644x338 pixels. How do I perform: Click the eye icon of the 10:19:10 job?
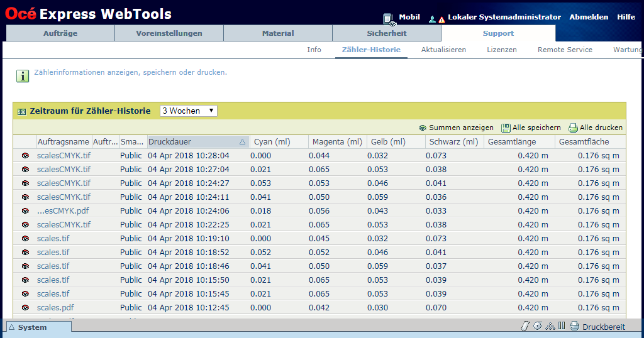(25, 239)
